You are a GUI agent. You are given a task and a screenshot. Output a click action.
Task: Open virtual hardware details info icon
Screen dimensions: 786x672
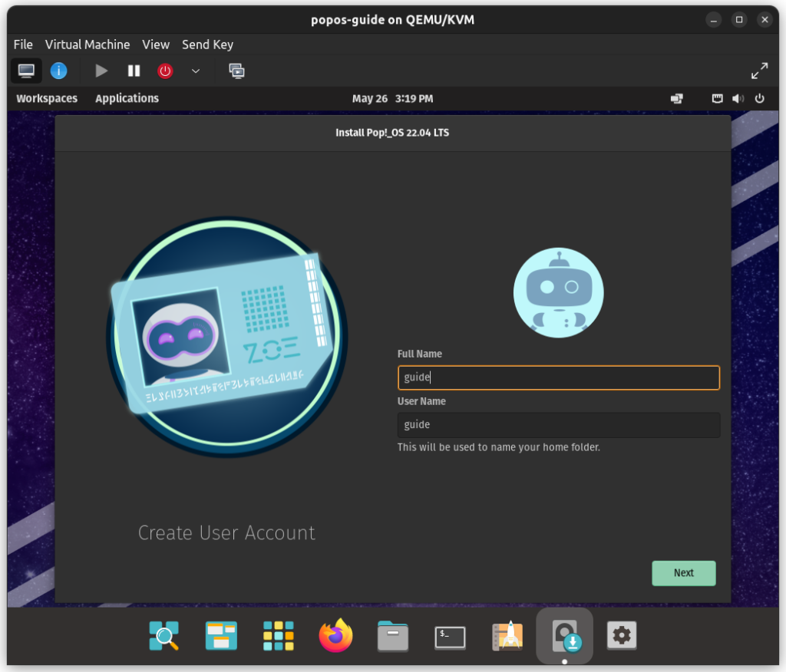click(x=58, y=71)
